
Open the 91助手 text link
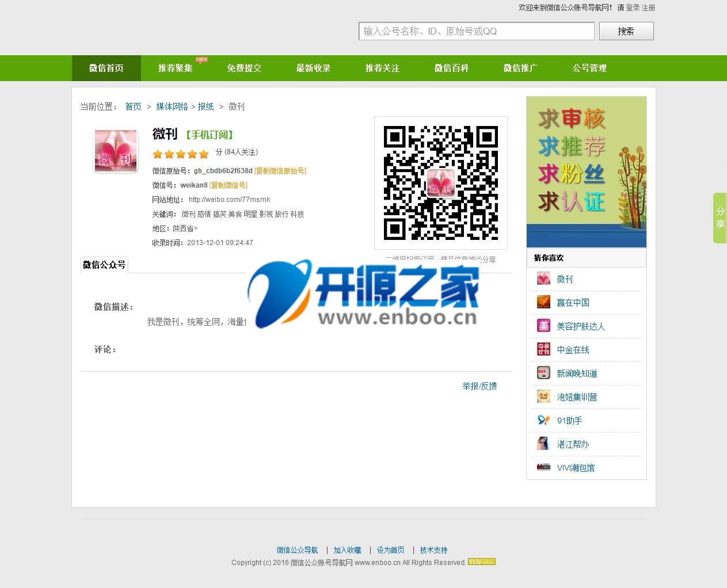coord(570,421)
